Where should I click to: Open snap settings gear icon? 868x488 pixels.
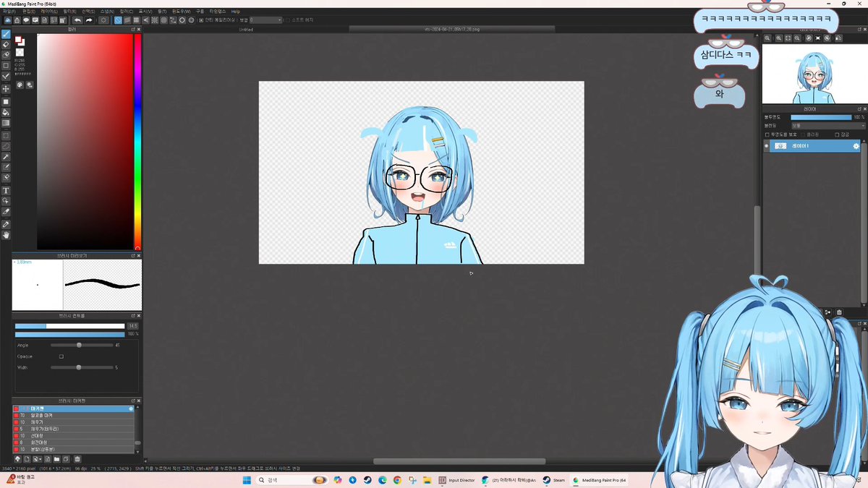[191, 20]
